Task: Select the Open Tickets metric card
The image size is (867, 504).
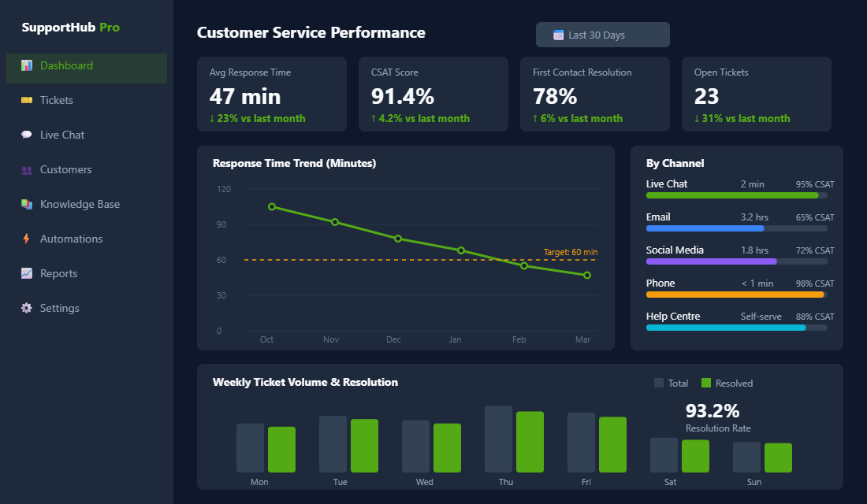Action: [757, 94]
